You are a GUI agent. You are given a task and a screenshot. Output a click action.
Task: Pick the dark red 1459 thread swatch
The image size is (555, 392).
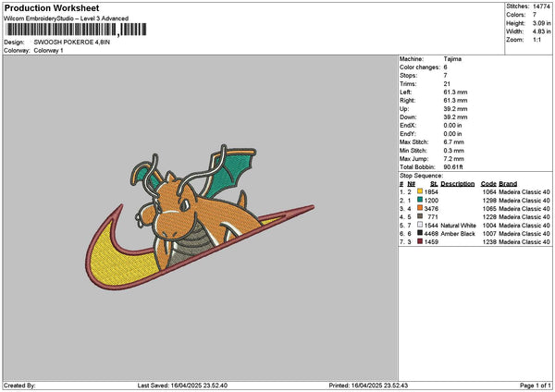pos(420,241)
